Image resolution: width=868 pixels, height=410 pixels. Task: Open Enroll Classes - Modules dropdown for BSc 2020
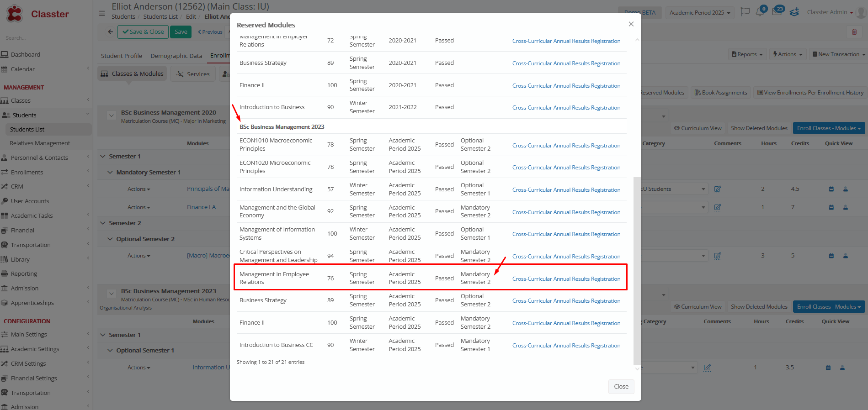tap(828, 128)
